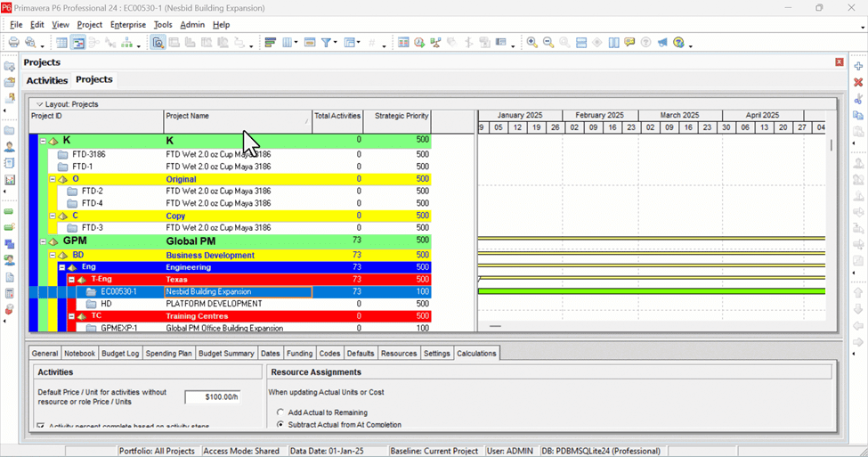868x457 pixels.
Task: Collapse the C Copy node
Action: (x=53, y=216)
